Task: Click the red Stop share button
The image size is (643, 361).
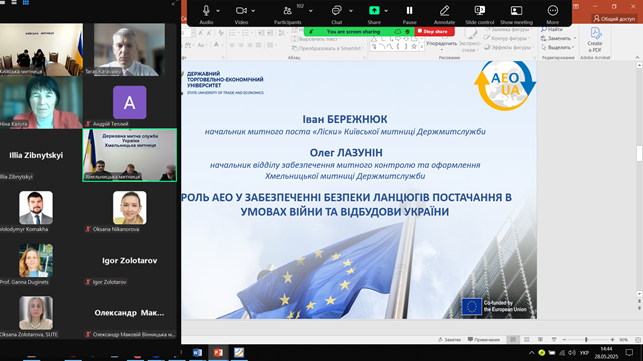Action: click(434, 32)
